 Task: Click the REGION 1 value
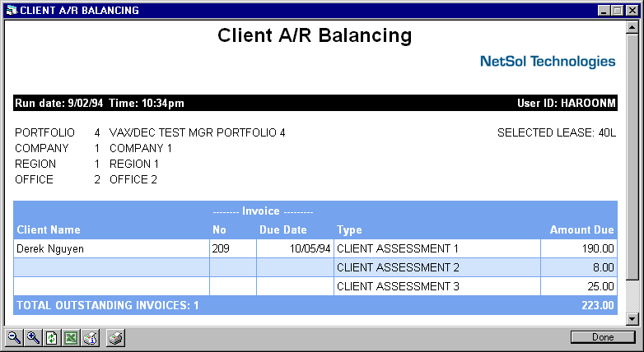coord(134,164)
